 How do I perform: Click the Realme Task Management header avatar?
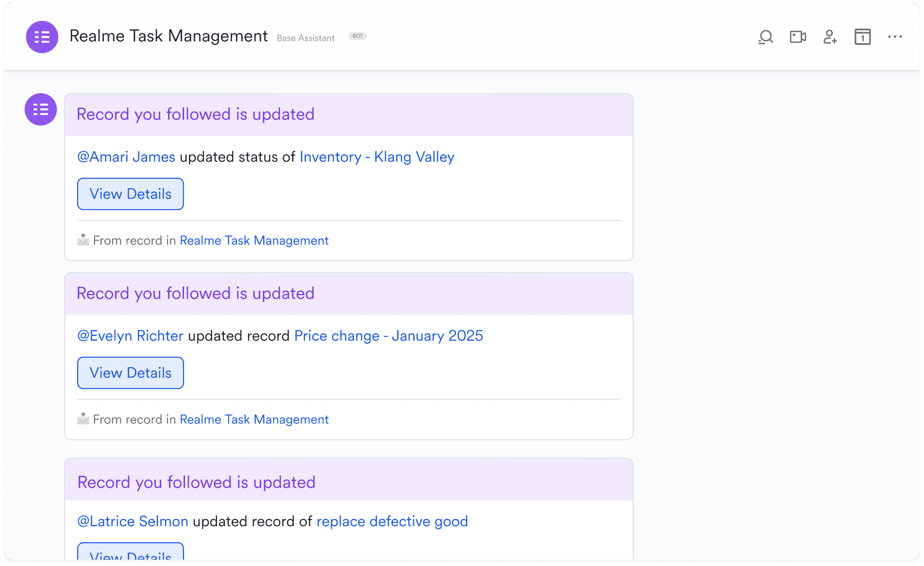pyautogui.click(x=42, y=37)
